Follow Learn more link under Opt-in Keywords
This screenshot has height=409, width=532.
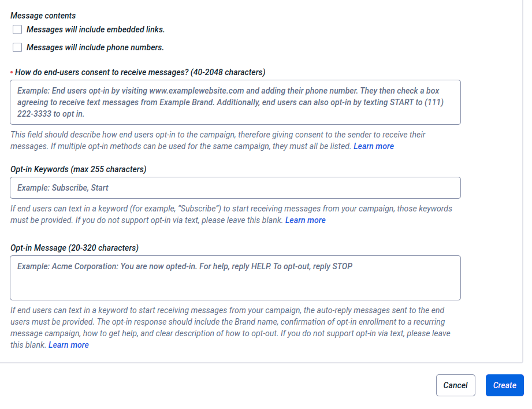point(305,220)
